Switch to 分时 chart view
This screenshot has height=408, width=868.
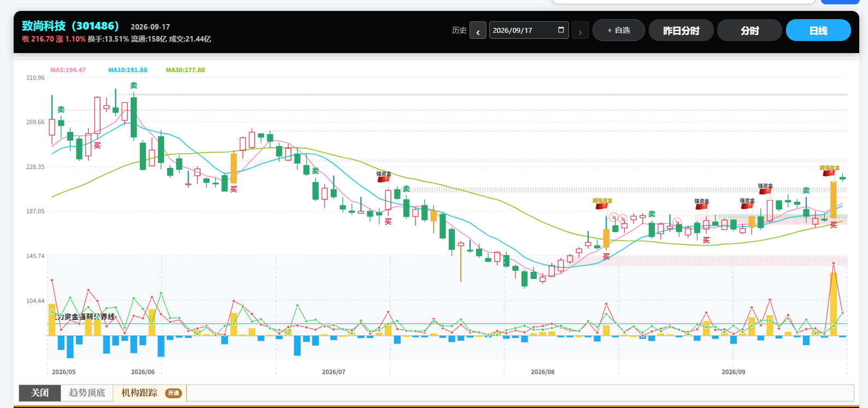[x=749, y=30]
